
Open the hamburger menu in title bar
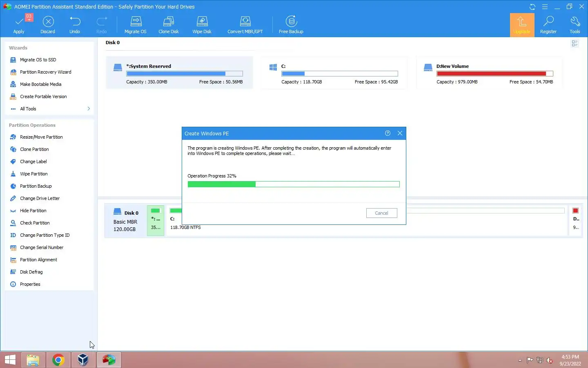pyautogui.click(x=545, y=7)
